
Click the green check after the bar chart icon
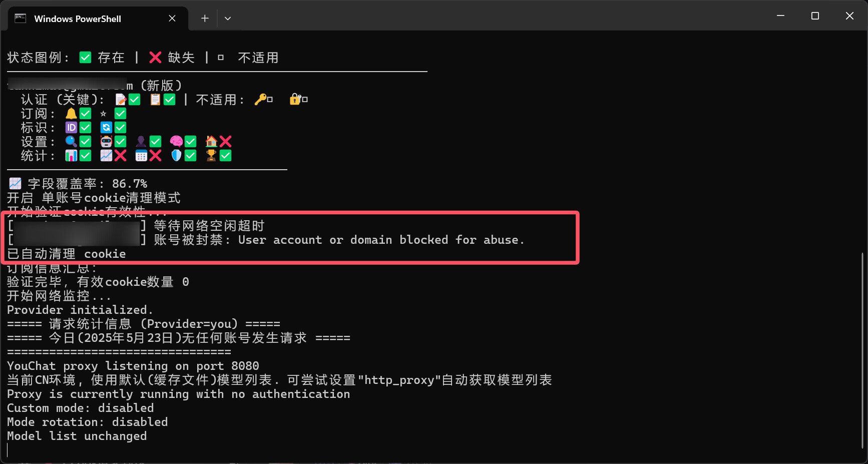coord(86,156)
